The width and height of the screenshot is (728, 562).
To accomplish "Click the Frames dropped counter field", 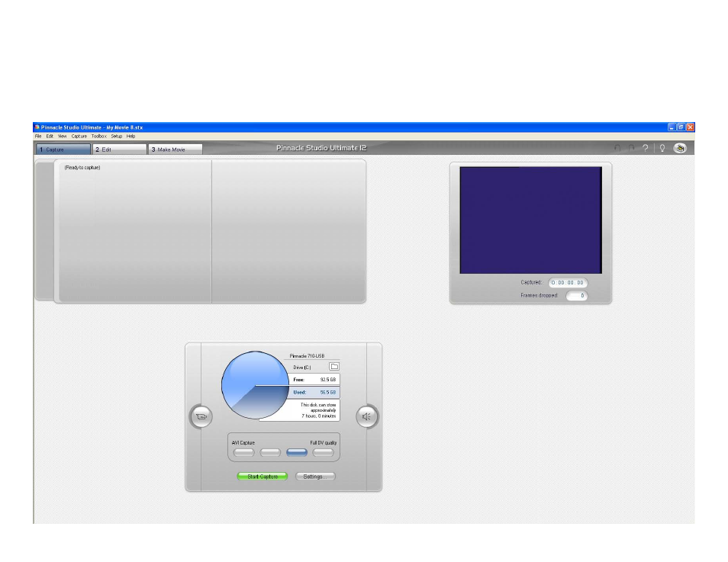I will pos(576,296).
